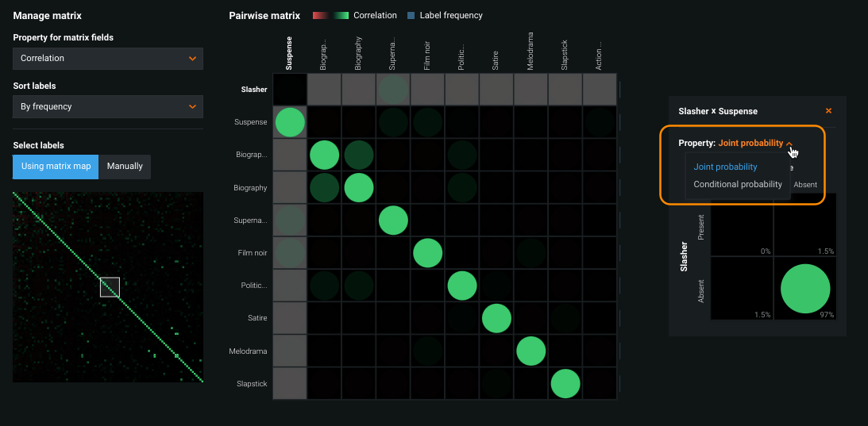Select Conditional probability option

pos(738,184)
